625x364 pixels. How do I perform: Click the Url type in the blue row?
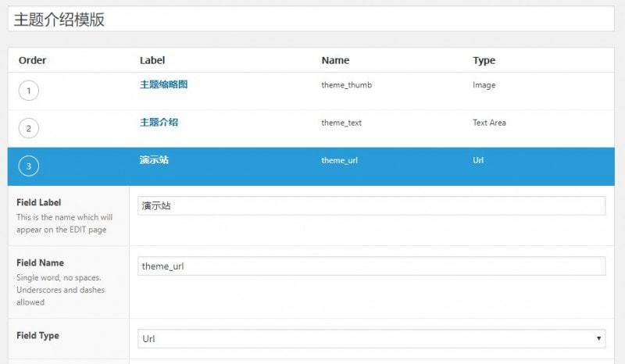point(478,160)
